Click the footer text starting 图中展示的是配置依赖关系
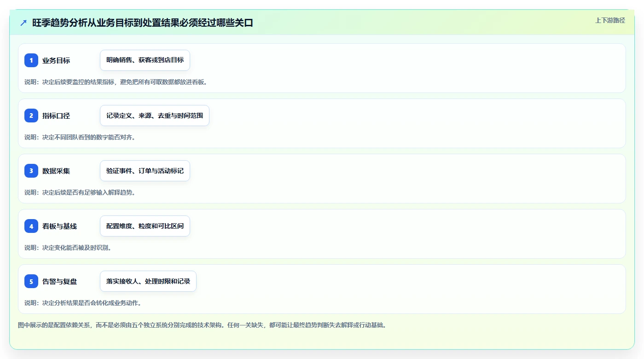Screen dimensions: 644x359 202,325
